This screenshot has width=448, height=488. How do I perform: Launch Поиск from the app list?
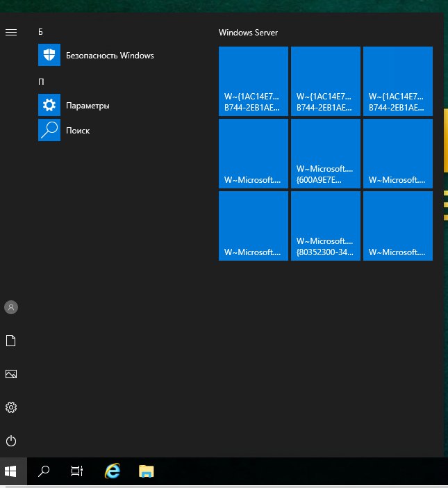coord(64,130)
